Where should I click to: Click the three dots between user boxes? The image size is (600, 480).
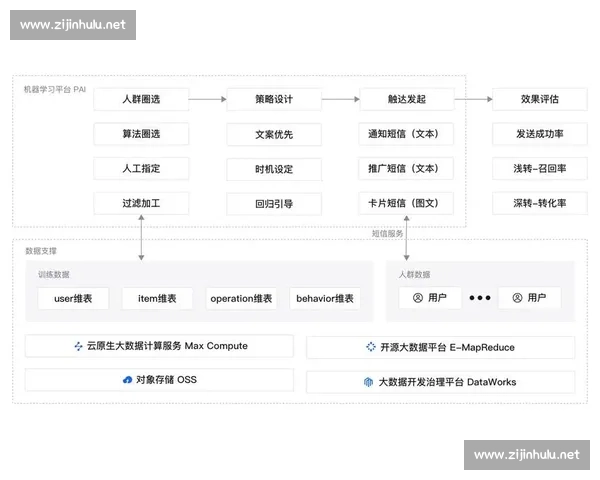click(480, 298)
